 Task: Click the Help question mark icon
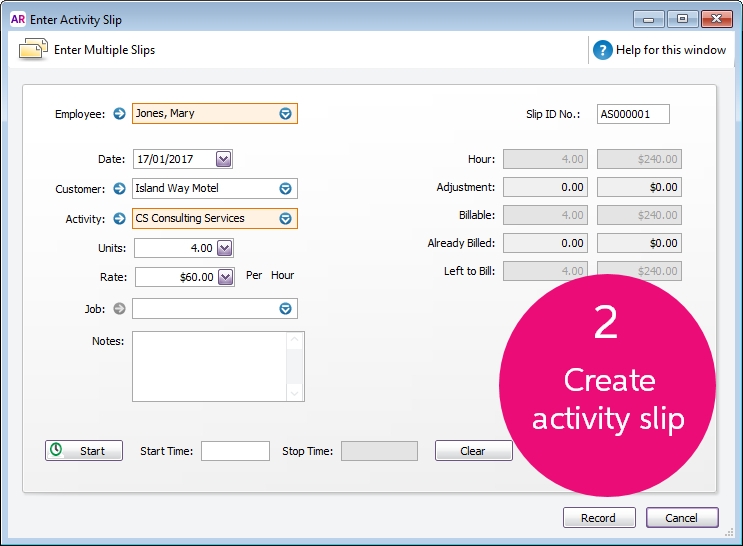click(x=603, y=50)
